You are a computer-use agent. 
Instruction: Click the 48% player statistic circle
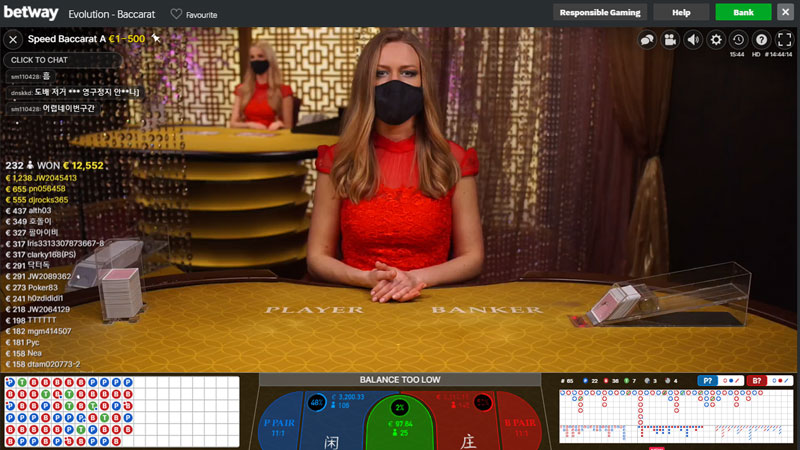coord(316,403)
